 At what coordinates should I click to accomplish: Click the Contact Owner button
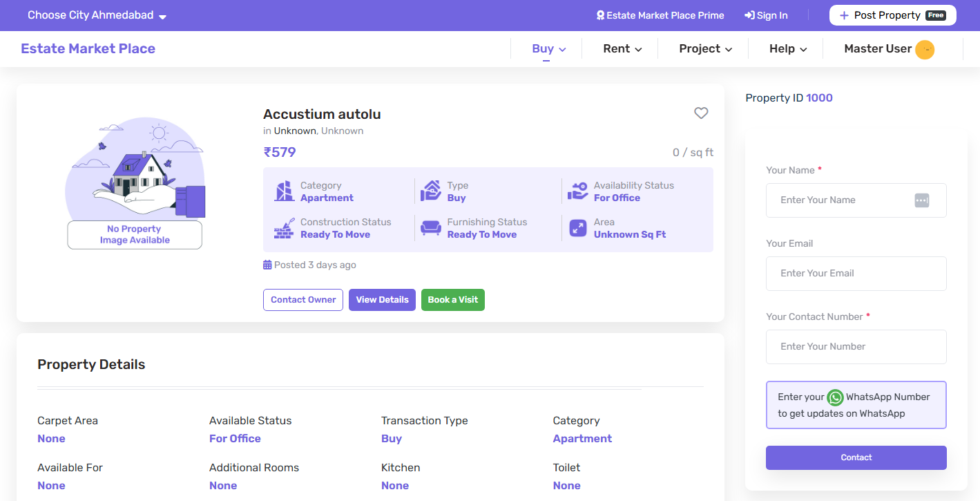(x=303, y=300)
